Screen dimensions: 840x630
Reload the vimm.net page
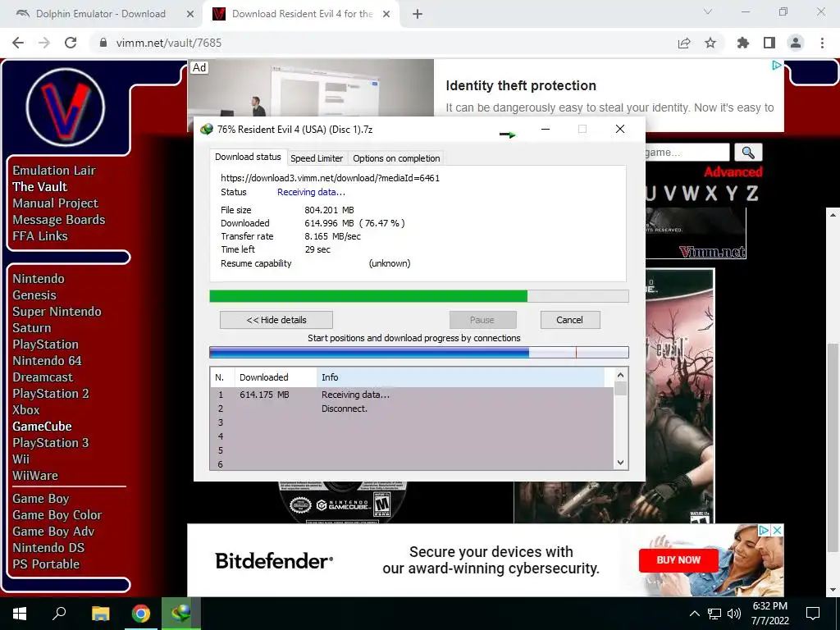[x=71, y=43]
